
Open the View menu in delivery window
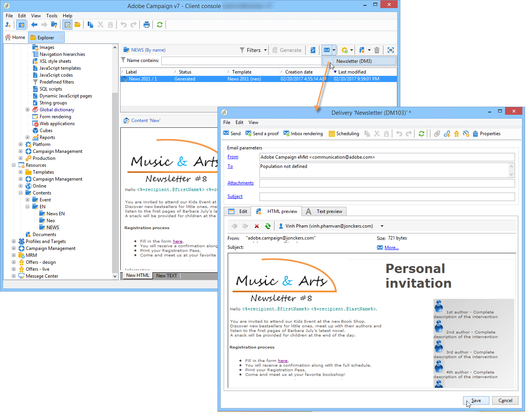tap(253, 122)
